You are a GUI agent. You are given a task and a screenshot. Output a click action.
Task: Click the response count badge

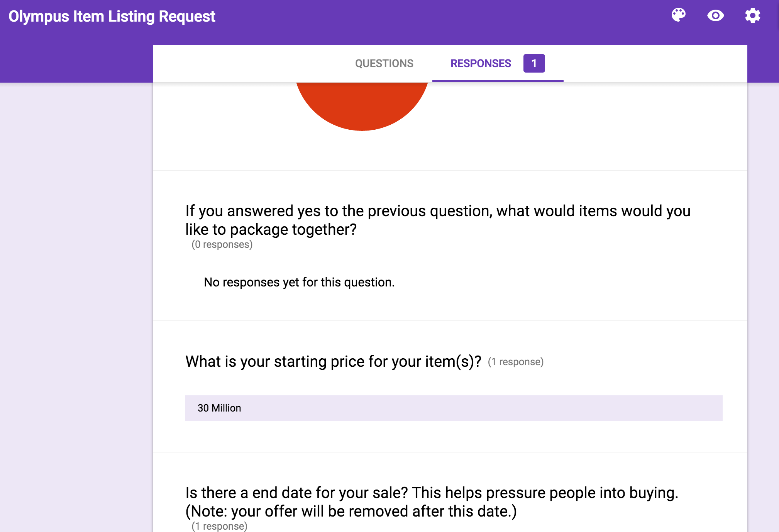pyautogui.click(x=534, y=63)
